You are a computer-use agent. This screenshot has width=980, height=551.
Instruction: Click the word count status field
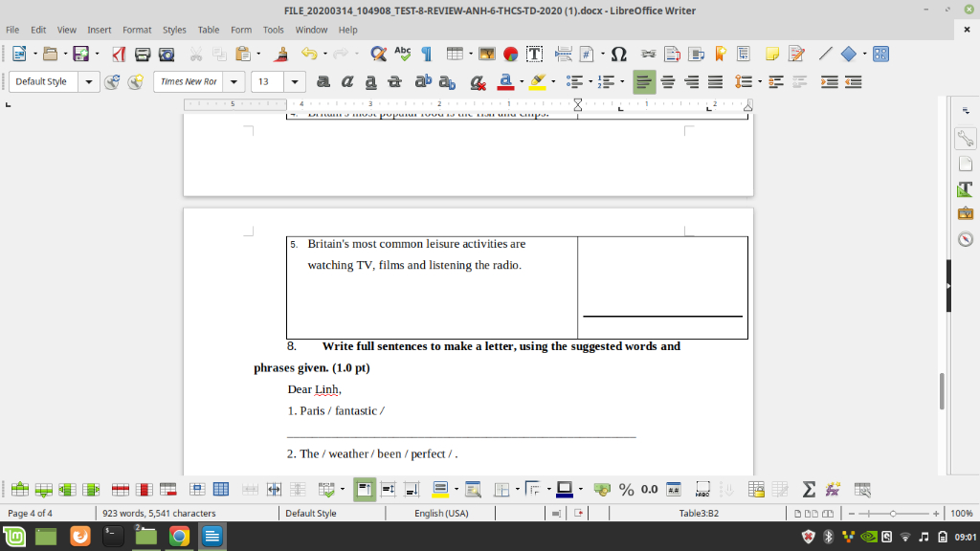click(160, 514)
